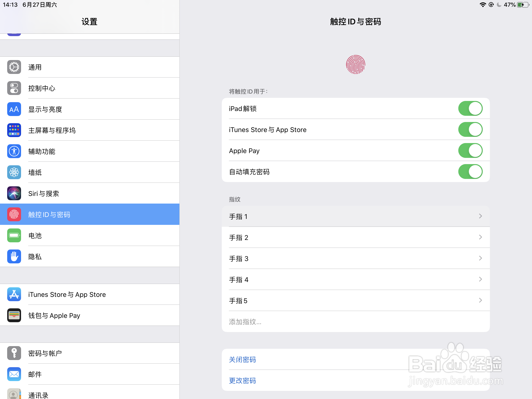Expand 手指 1 fingerprint entry
532x399 pixels.
[356, 216]
